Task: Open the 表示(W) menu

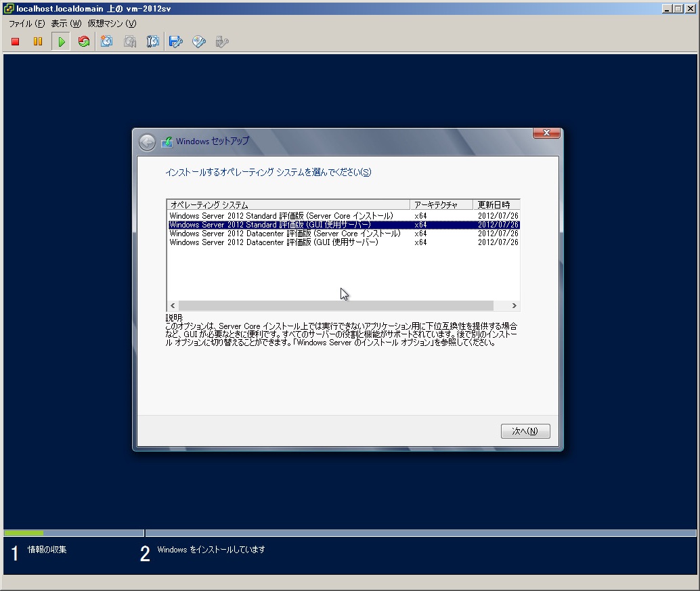Action: [66, 24]
